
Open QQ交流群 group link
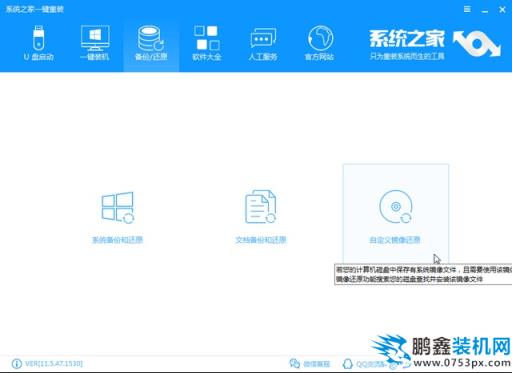tap(364, 364)
